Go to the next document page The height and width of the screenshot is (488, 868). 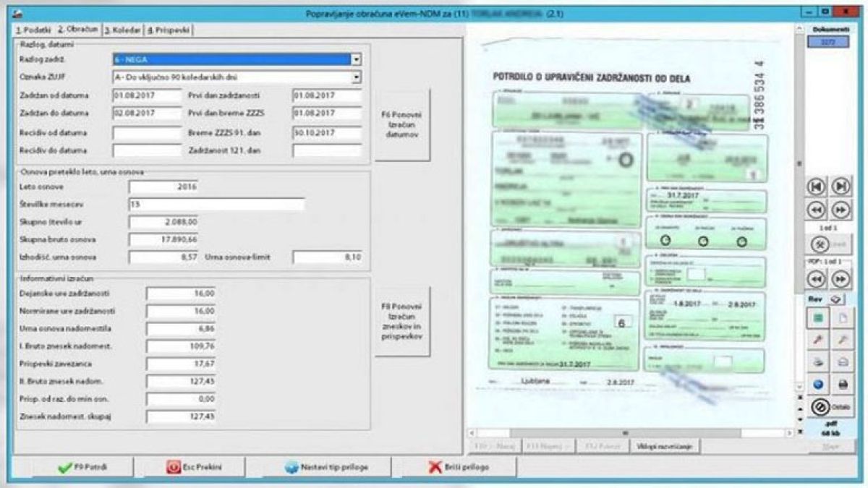pos(841,210)
